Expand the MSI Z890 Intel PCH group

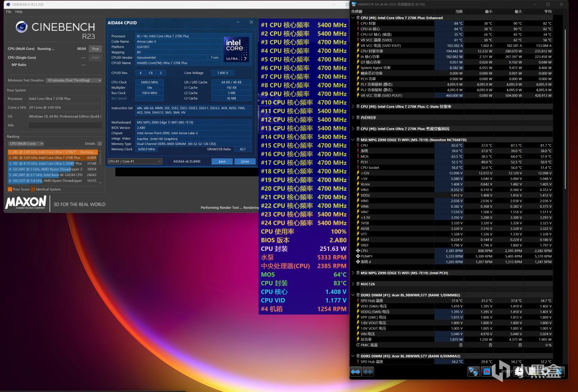353,273
